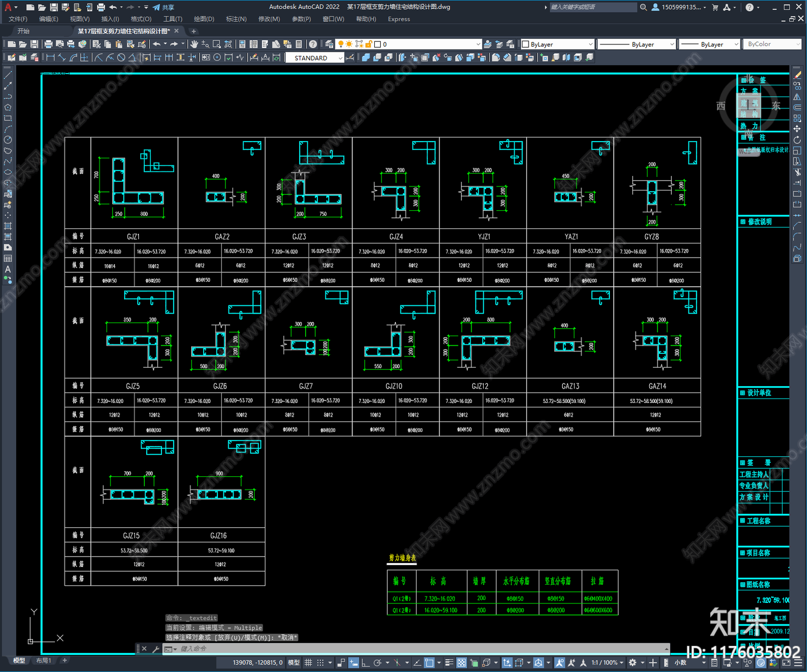Toggle Ortho mode in status bar
807x672 pixels.
pyautogui.click(x=365, y=662)
